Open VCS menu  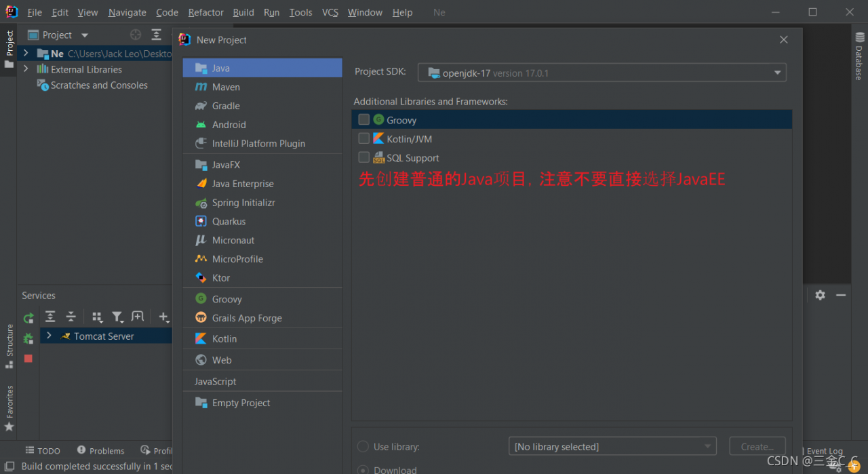330,12
